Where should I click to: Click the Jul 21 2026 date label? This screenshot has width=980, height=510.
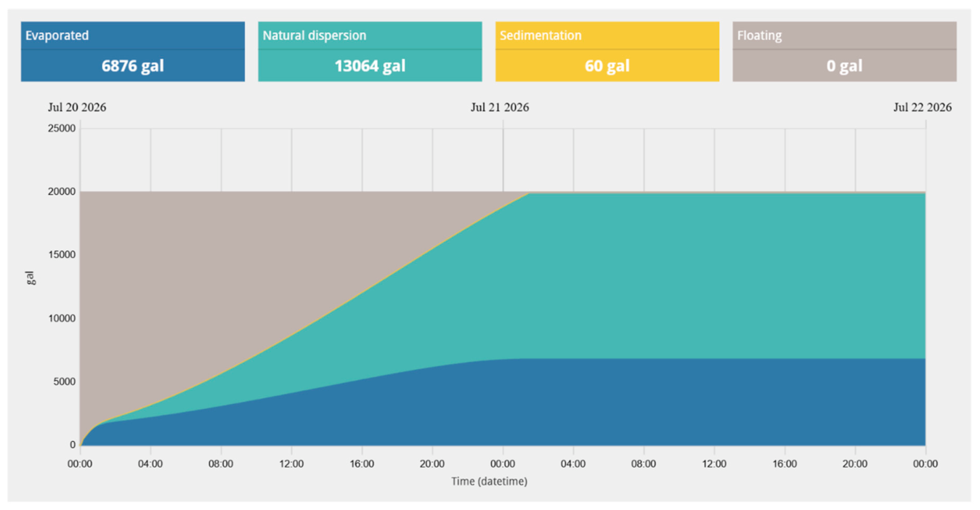click(500, 108)
